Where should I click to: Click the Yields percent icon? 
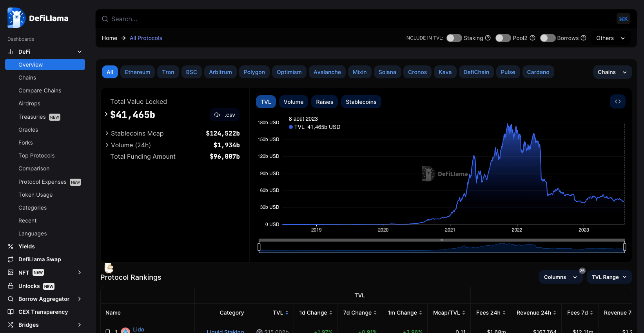point(11,246)
